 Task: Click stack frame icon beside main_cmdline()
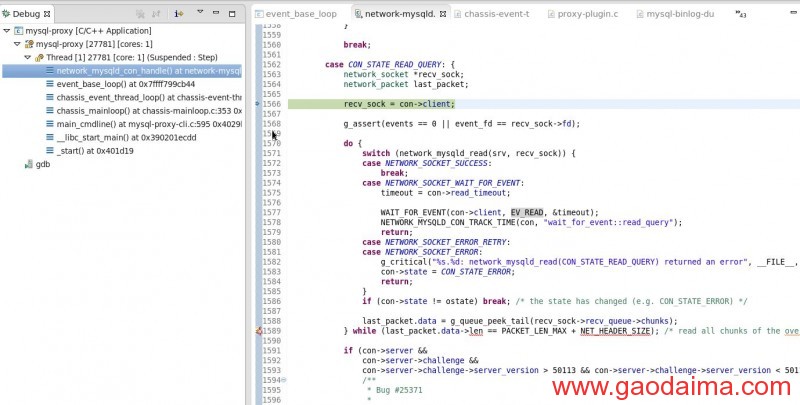point(49,124)
